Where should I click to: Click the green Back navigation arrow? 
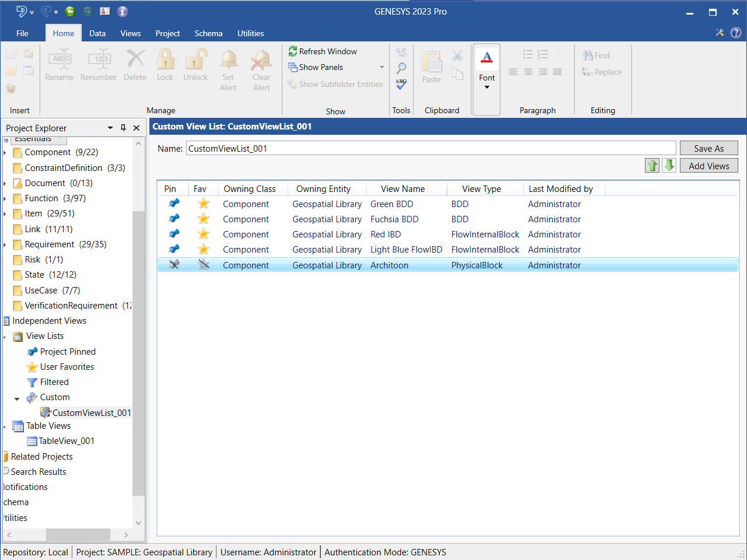point(70,11)
